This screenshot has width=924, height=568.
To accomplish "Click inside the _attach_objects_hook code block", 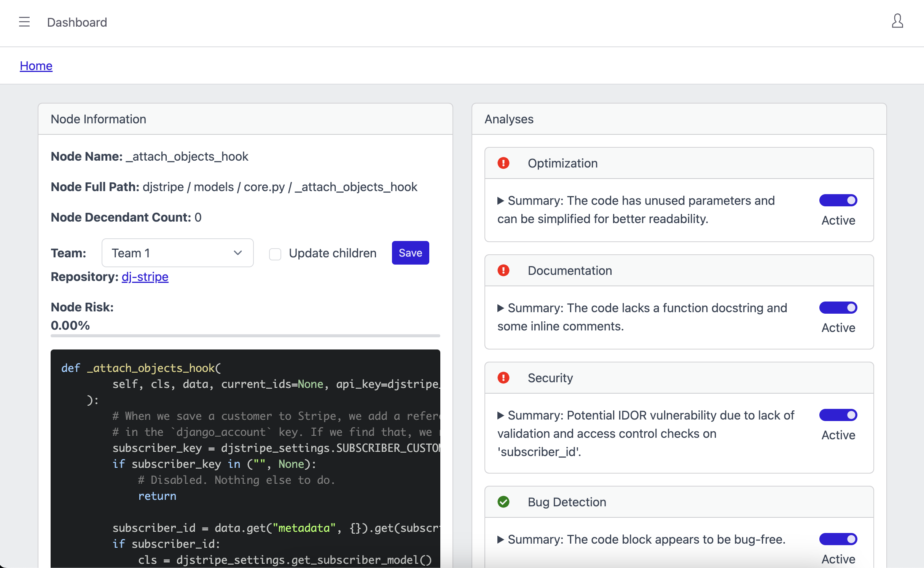I will coord(245,457).
